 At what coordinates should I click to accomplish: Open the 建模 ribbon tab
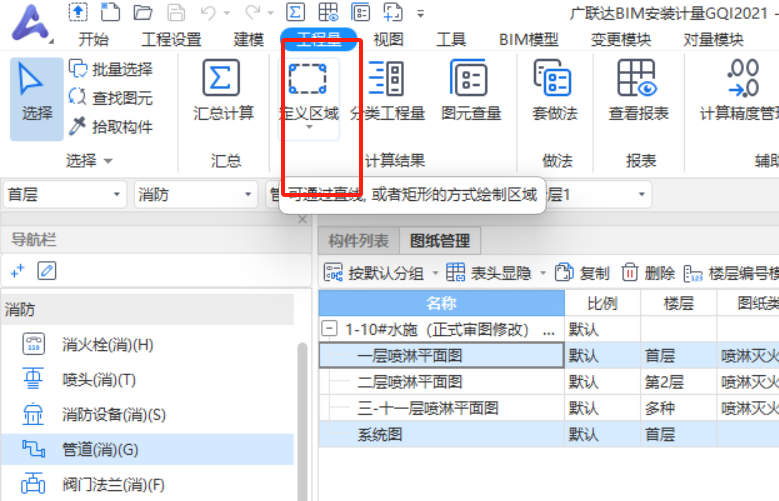click(249, 39)
